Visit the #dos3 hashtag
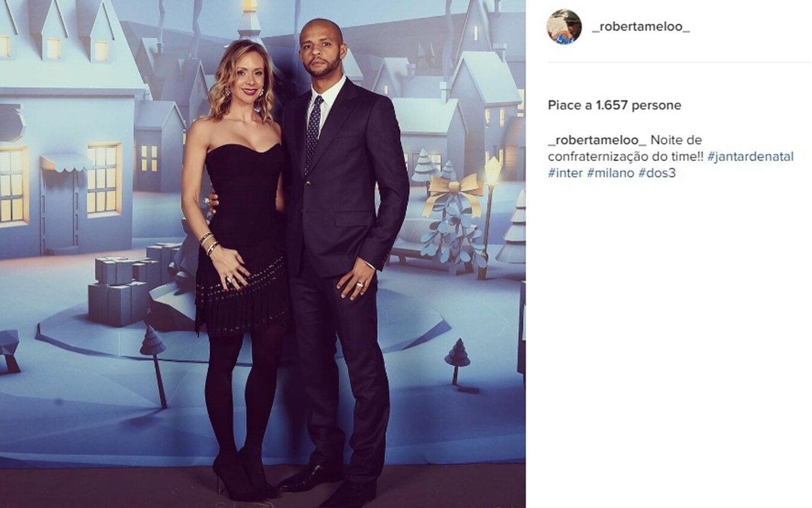This screenshot has width=812, height=508. (653, 173)
